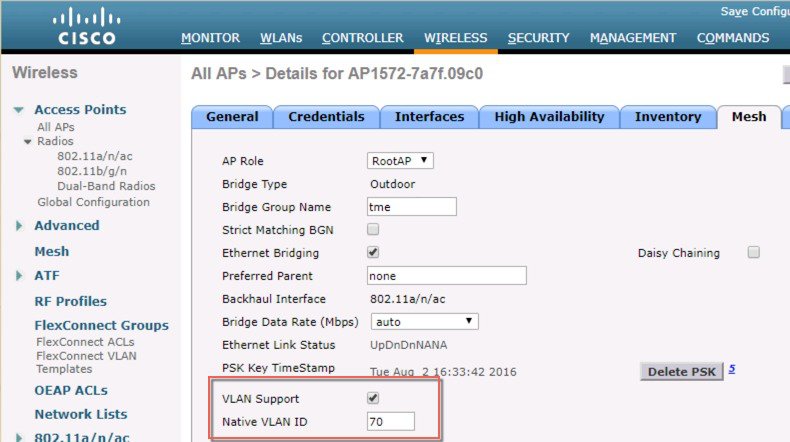Open Global Configuration in sidebar
Viewport: 790px width, 442px height.
(x=93, y=202)
